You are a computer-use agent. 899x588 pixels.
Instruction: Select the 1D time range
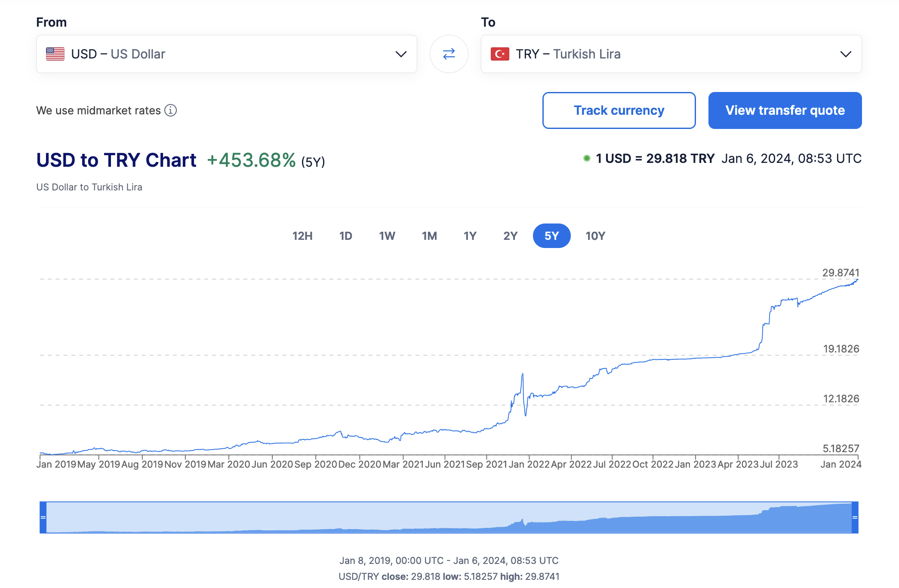(x=345, y=236)
